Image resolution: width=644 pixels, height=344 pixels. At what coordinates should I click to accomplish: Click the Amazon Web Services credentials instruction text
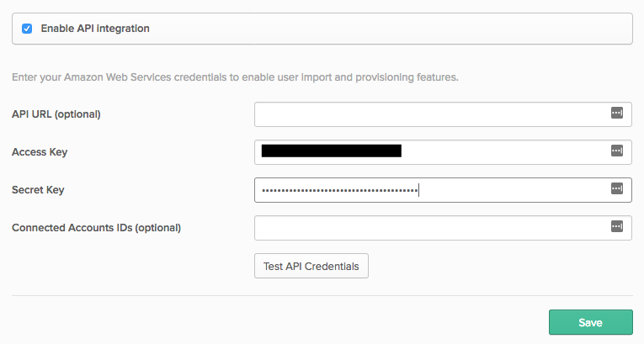click(x=235, y=77)
